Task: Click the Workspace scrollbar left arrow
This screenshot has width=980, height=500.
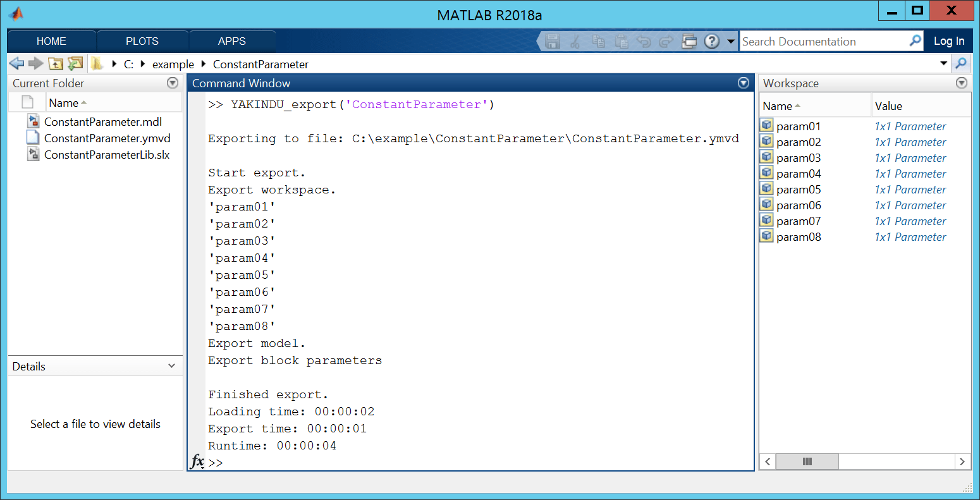Action: [768, 461]
